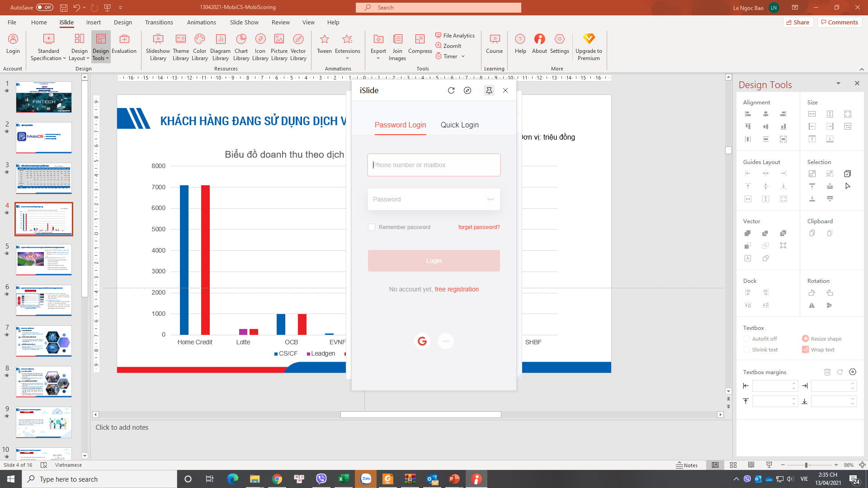The height and width of the screenshot is (488, 868).
Task: Open the Theme Library
Action: click(180, 47)
